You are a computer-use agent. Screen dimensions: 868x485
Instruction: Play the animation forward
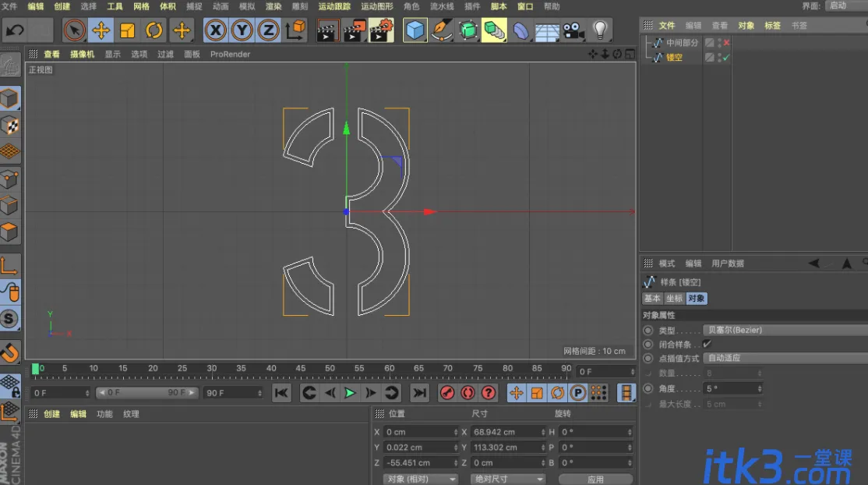pos(350,393)
